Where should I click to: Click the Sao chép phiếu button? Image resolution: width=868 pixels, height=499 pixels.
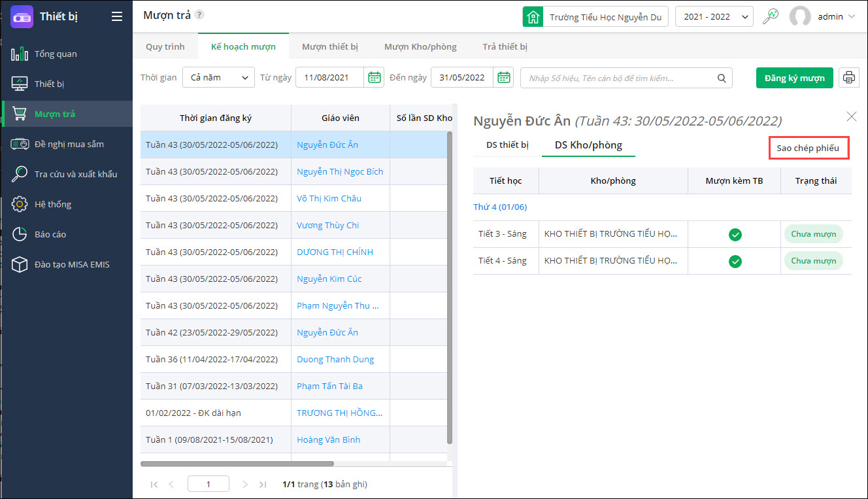tap(808, 148)
